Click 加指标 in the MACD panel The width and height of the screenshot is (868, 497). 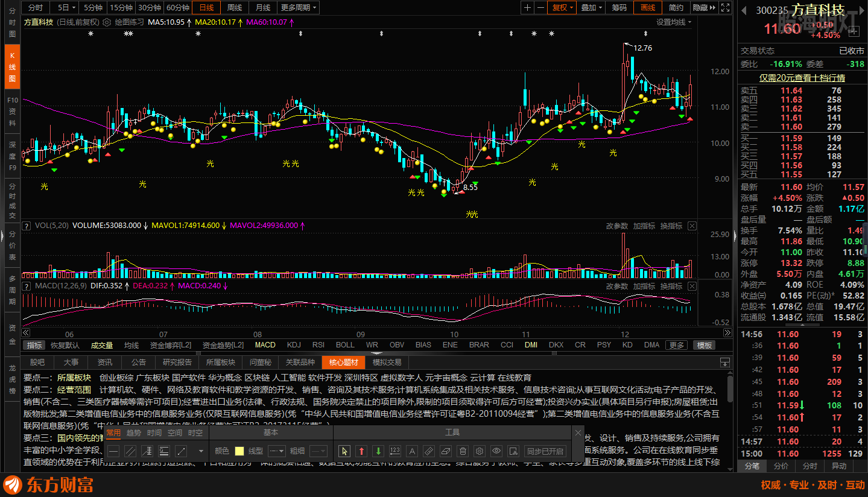click(644, 286)
